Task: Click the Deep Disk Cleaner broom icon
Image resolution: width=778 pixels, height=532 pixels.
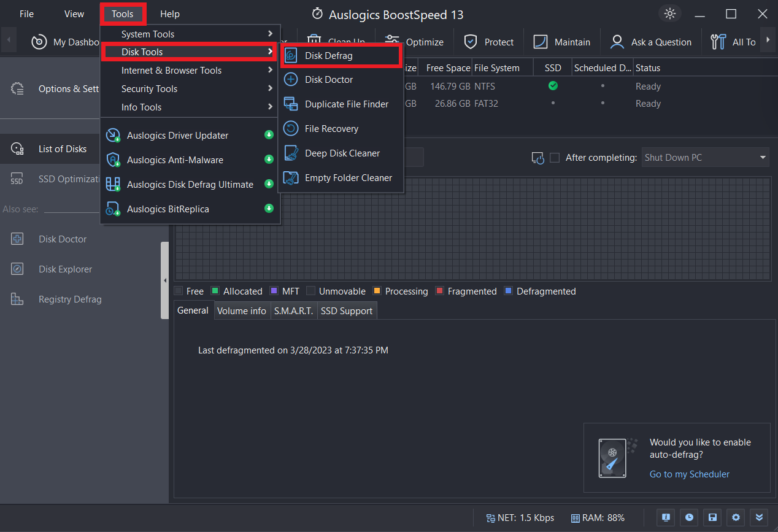Action: [291, 153]
